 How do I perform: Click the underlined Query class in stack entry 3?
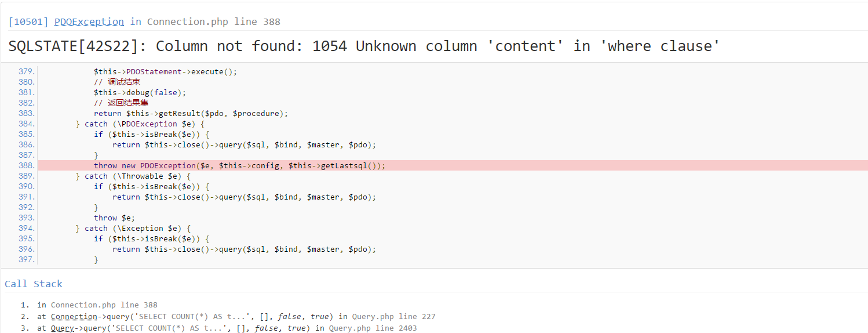62,328
